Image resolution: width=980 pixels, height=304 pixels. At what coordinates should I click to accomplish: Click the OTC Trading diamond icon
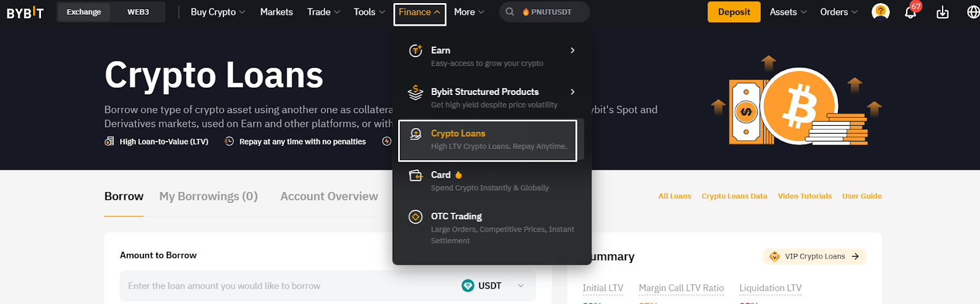[415, 217]
